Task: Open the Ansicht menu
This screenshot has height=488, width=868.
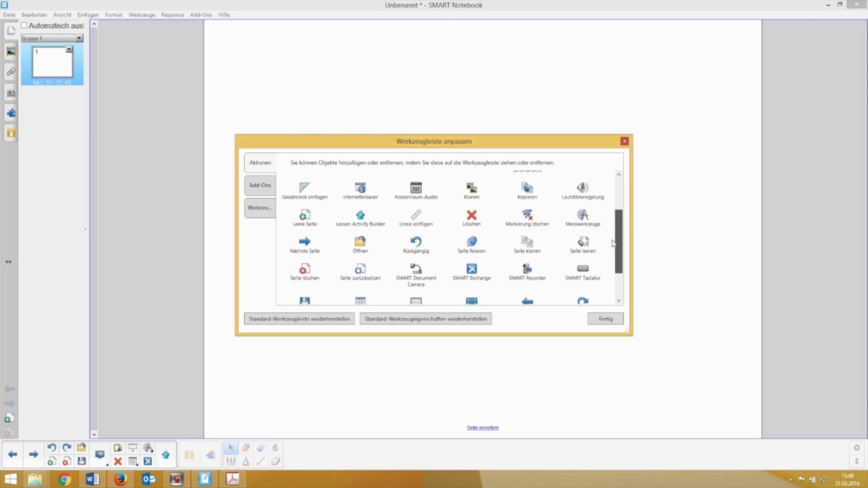Action: (x=62, y=14)
